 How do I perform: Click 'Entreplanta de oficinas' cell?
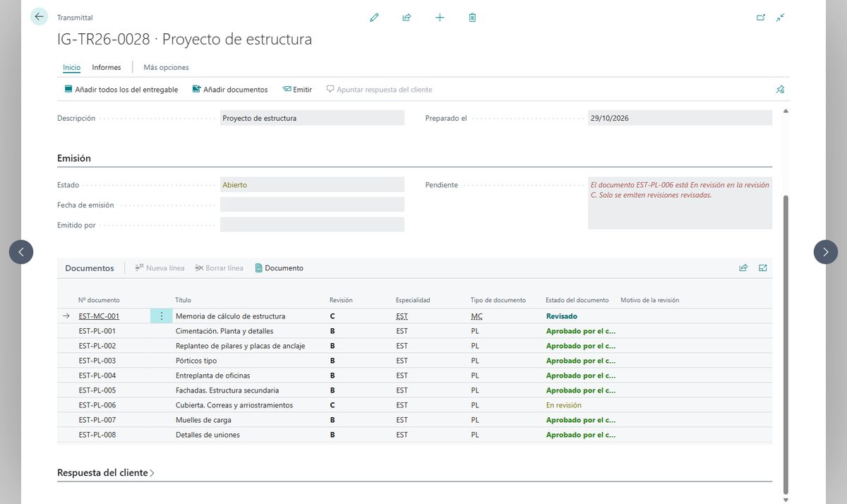click(x=212, y=376)
